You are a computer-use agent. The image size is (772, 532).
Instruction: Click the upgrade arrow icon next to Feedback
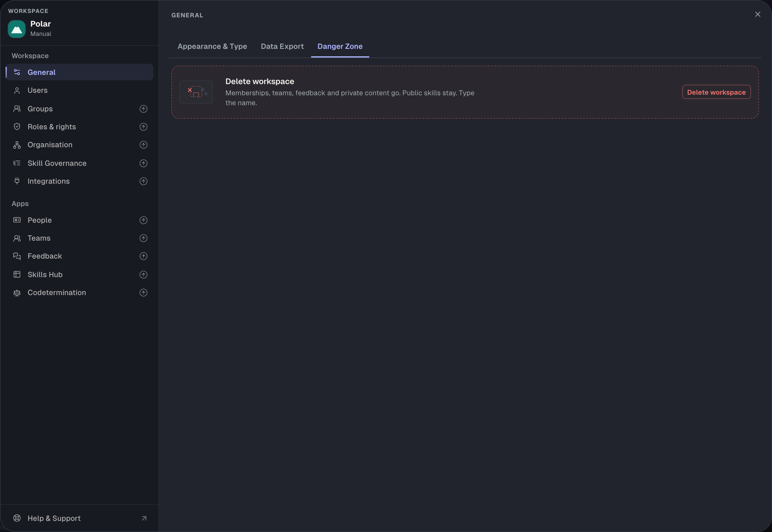click(x=143, y=256)
